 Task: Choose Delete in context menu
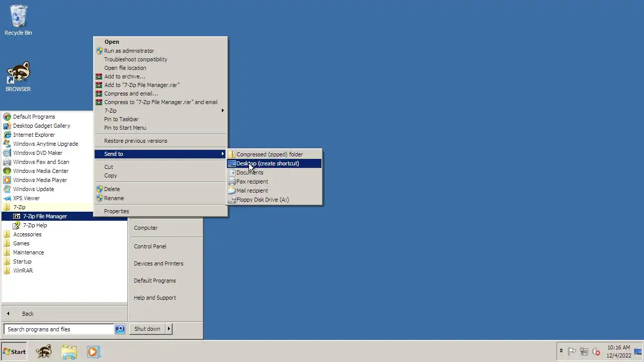click(160, 189)
